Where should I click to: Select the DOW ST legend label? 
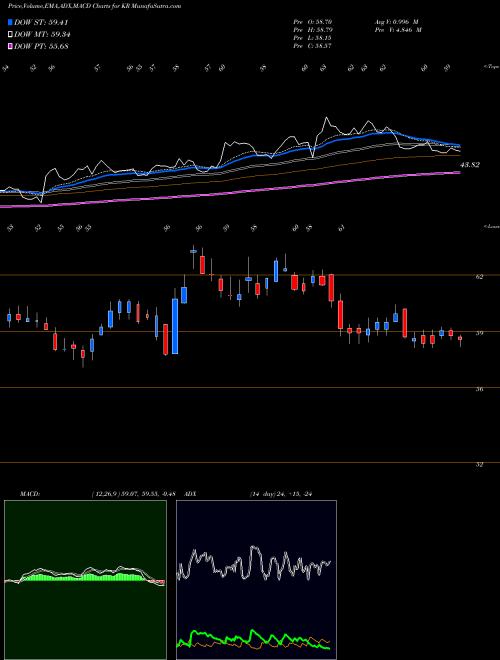click(41, 22)
